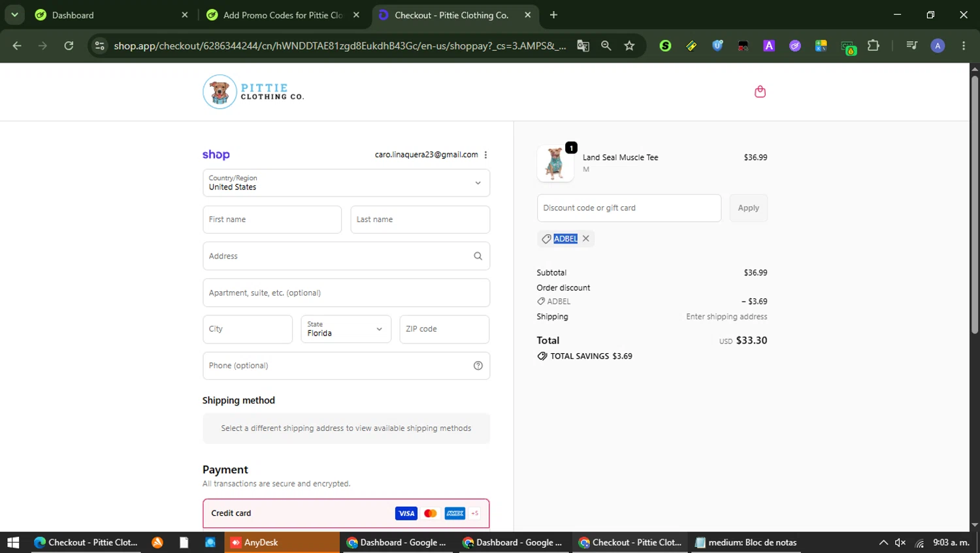The width and height of the screenshot is (980, 553).
Task: Open a new browser tab
Action: (x=553, y=14)
